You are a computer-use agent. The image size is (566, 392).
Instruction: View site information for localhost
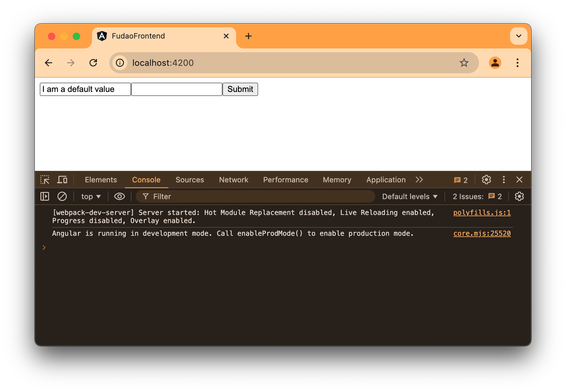click(120, 63)
